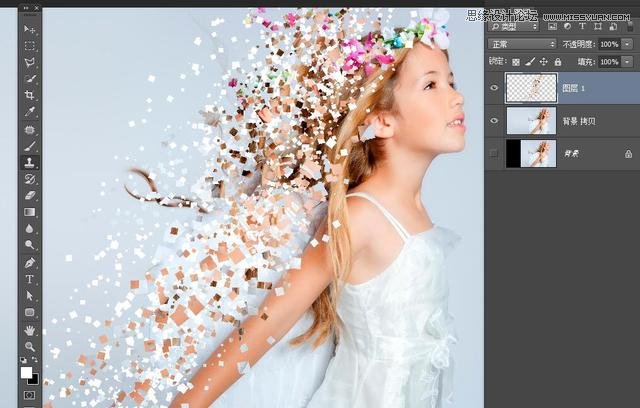Click the opacity 100% value field
The image size is (640, 408).
[x=609, y=44]
